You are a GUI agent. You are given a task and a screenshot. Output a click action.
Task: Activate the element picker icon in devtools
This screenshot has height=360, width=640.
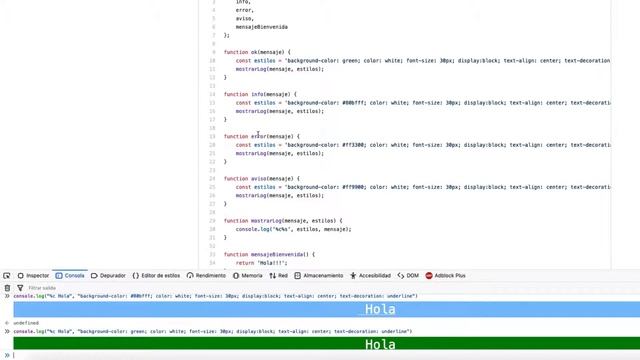click(x=7, y=276)
